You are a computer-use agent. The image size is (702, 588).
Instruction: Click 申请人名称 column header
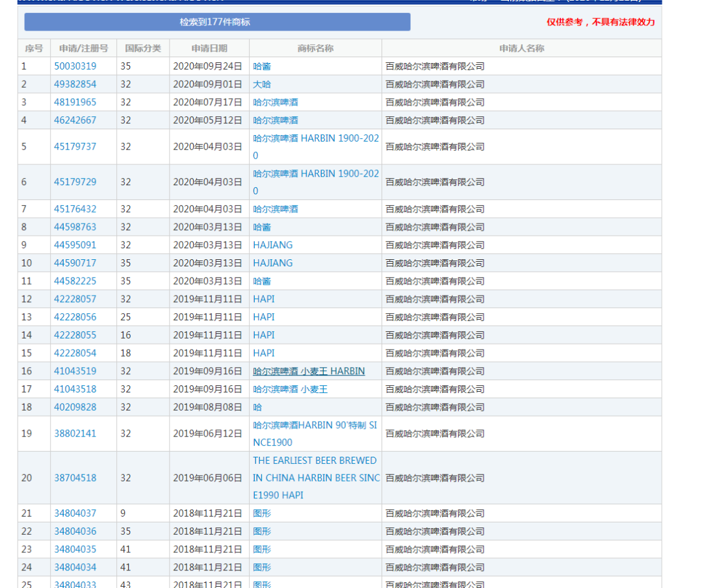coord(521,48)
